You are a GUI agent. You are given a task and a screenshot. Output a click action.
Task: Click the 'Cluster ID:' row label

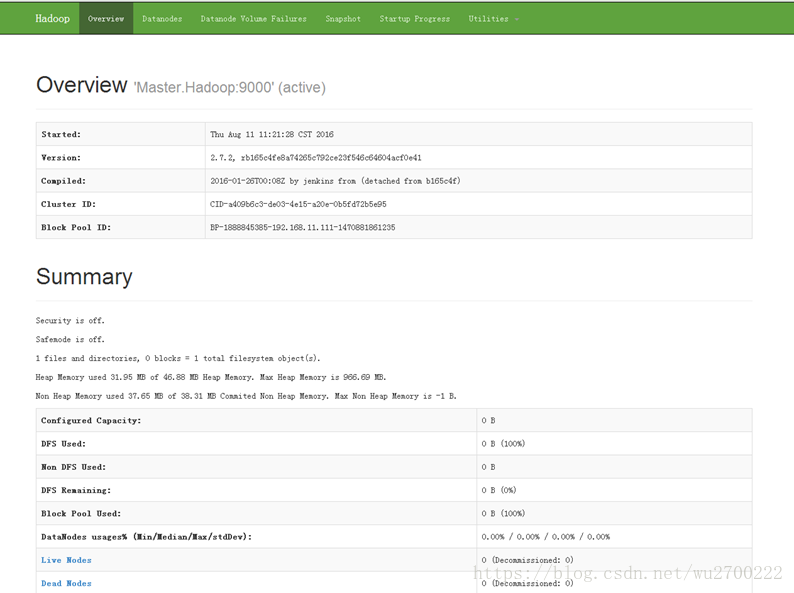68,204
